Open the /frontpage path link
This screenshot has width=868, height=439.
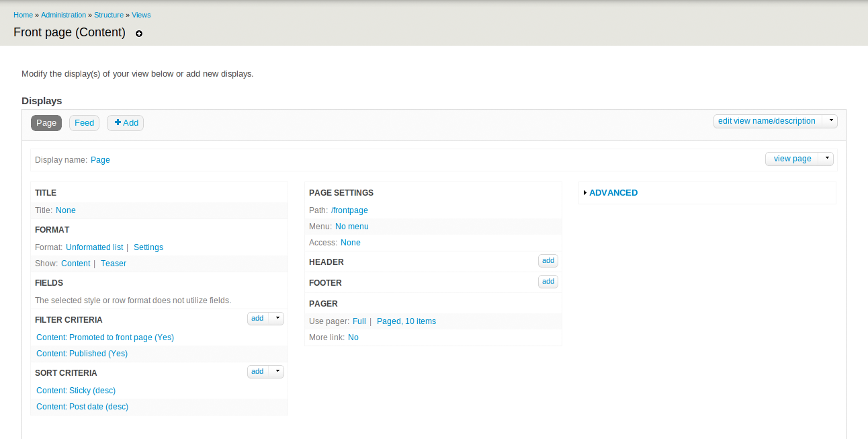pos(349,210)
